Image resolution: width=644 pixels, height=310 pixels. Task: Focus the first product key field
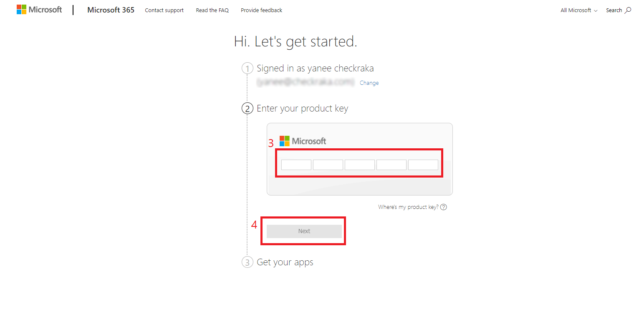click(296, 165)
